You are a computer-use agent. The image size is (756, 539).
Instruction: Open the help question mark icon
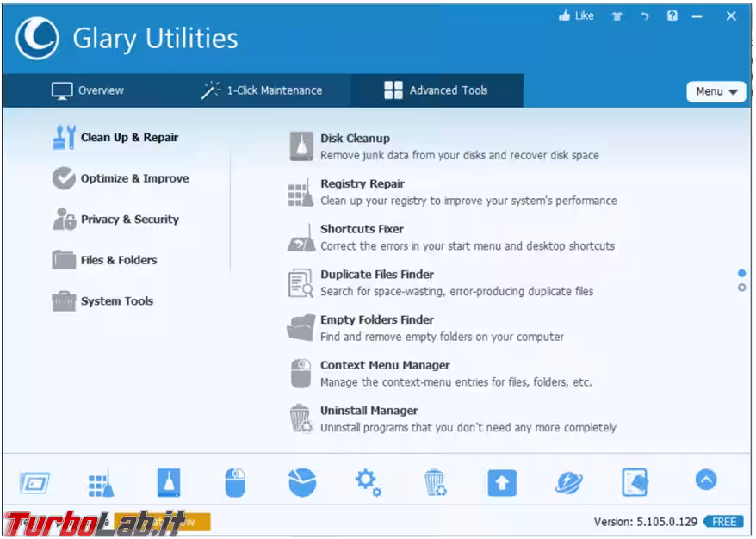[672, 16]
